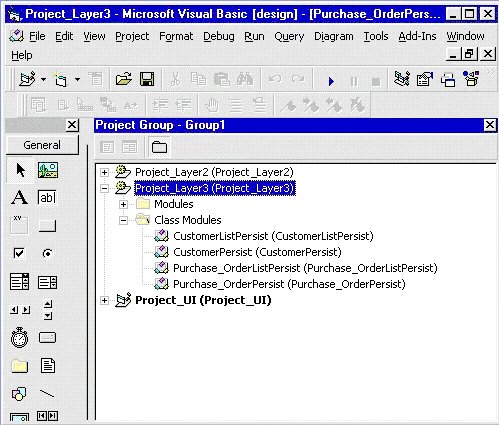The width and height of the screenshot is (499, 425).
Task: Expand the Modules folder node
Action: click(x=123, y=204)
